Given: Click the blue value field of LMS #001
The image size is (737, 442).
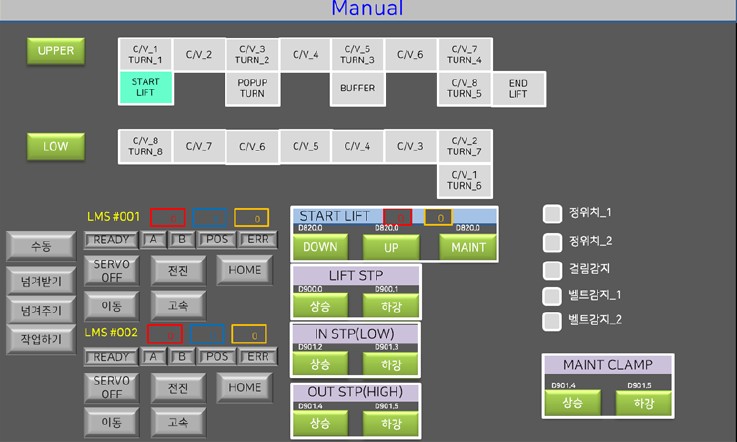Looking at the screenshot, I should coord(210,218).
